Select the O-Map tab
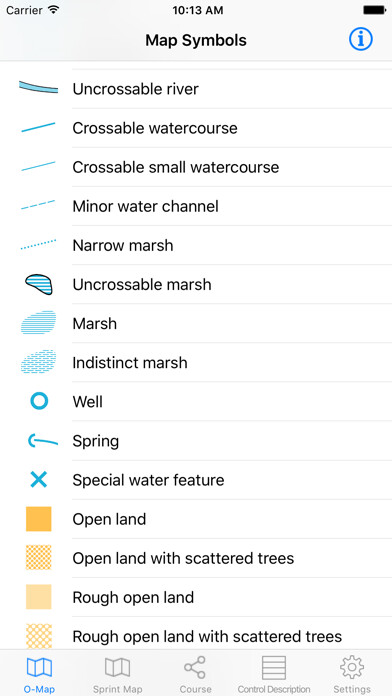This screenshot has width=392, height=696. pyautogui.click(x=39, y=675)
